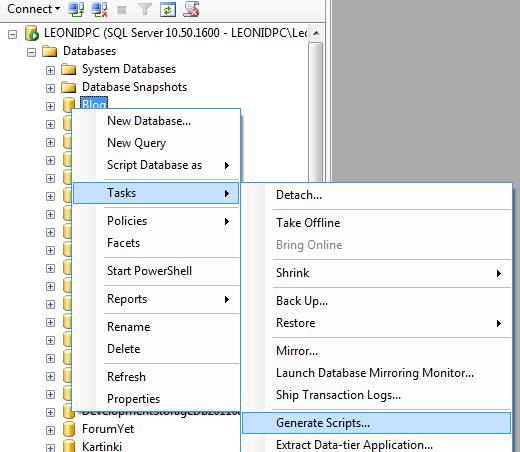Open the Connect dropdown in Object Explorer
520x452 pixels.
click(33, 9)
